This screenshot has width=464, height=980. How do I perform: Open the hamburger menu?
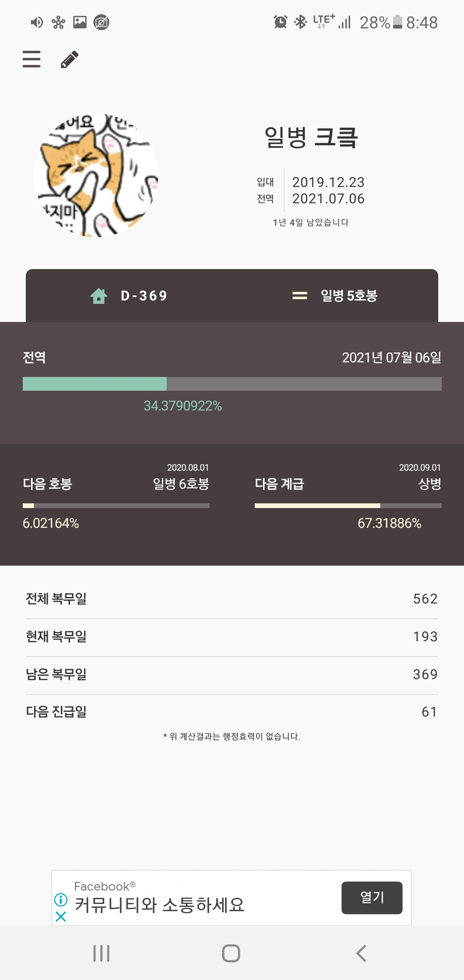click(x=31, y=59)
